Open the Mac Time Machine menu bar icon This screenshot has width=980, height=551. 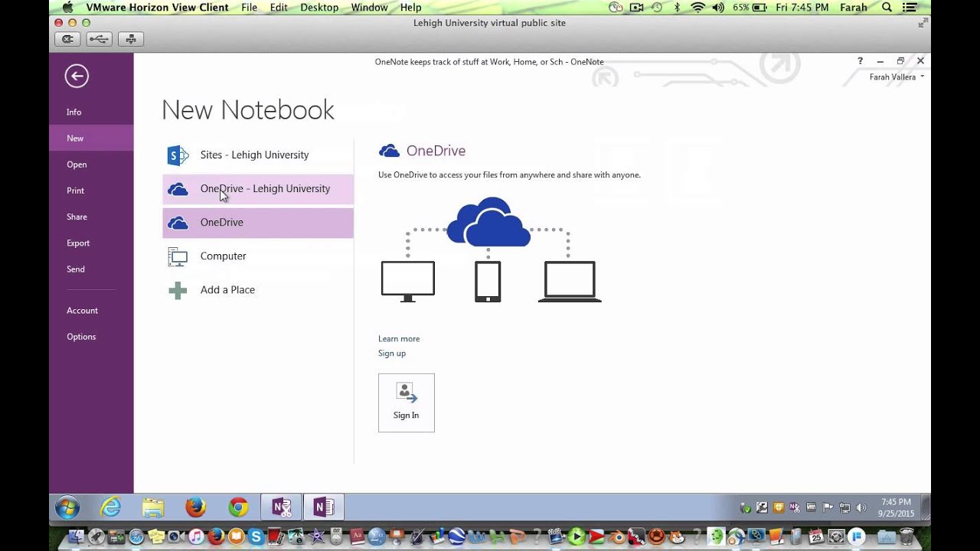point(656,8)
